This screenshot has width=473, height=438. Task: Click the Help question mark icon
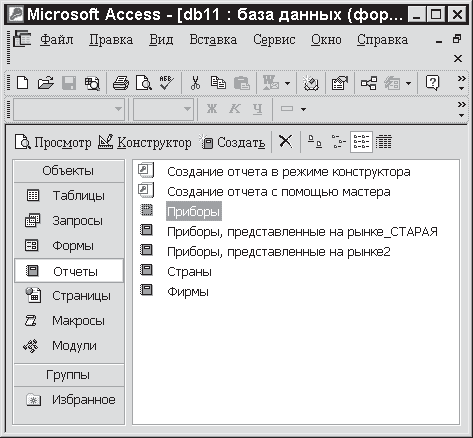(x=432, y=83)
